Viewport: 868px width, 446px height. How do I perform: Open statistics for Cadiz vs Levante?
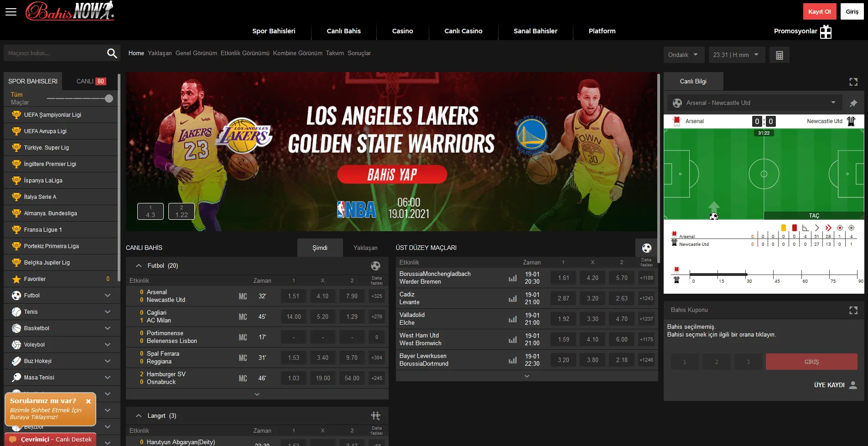pos(513,298)
